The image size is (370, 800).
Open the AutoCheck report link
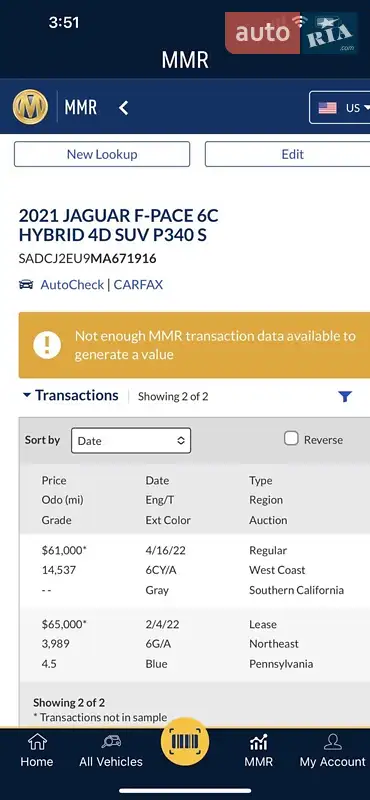click(x=72, y=285)
